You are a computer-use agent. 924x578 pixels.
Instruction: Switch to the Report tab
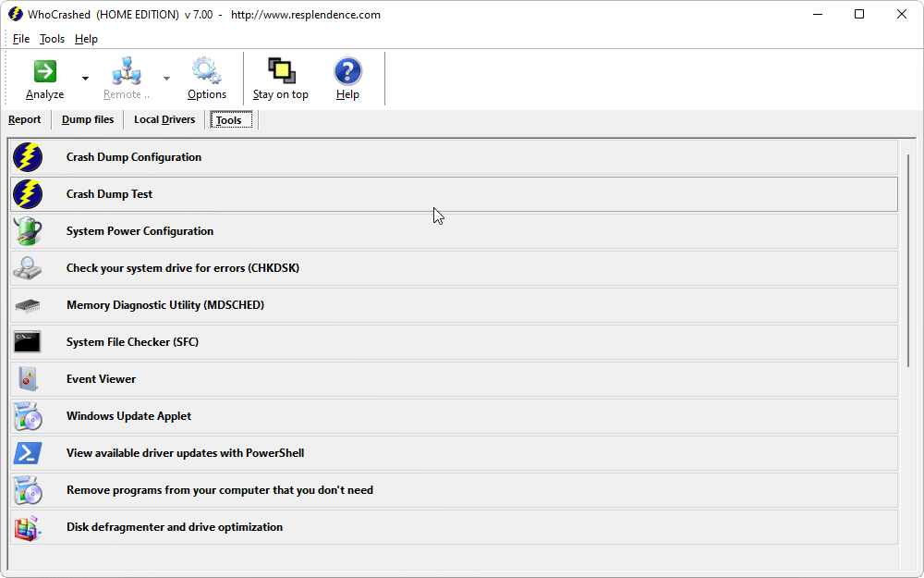25,120
